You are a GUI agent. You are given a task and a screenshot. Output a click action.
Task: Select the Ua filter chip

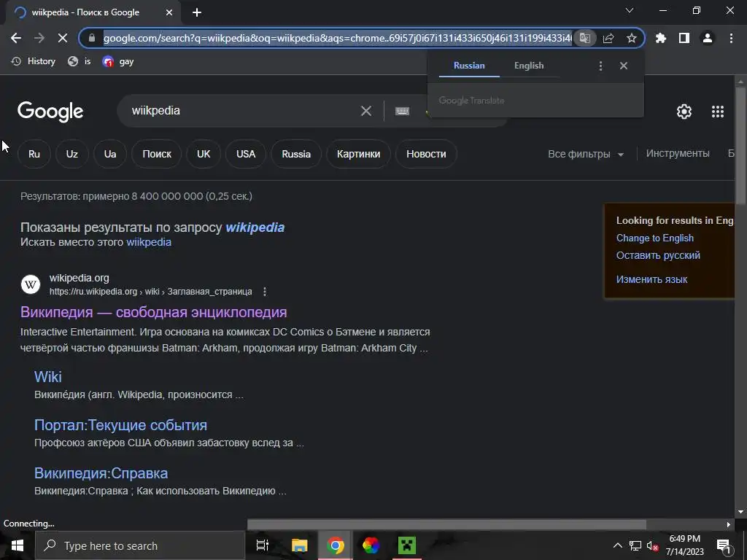pyautogui.click(x=110, y=154)
